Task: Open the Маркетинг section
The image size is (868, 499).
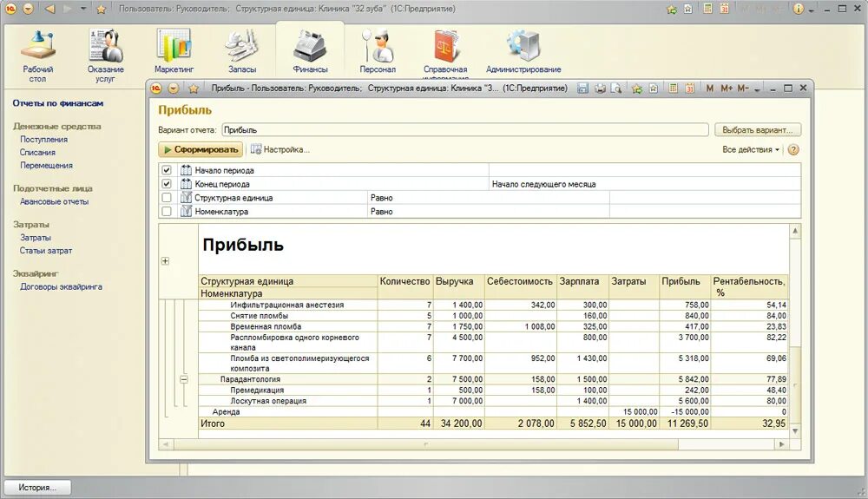Action: click(174, 51)
